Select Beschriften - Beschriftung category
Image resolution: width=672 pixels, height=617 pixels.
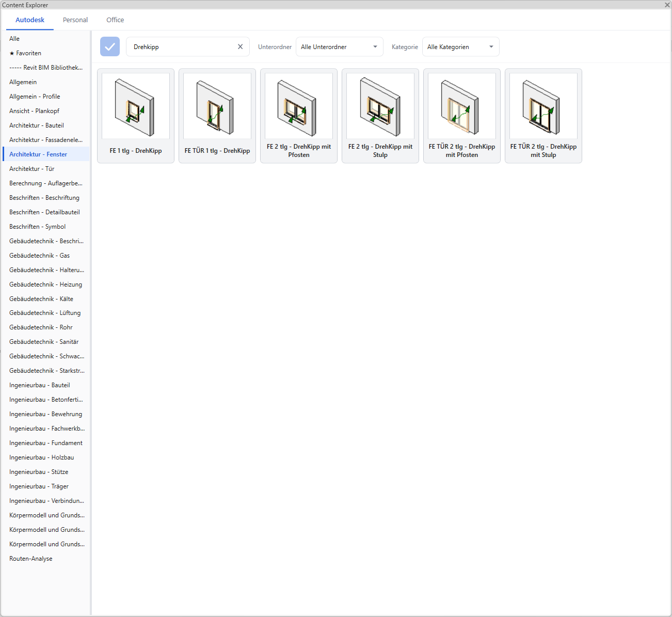tap(46, 198)
